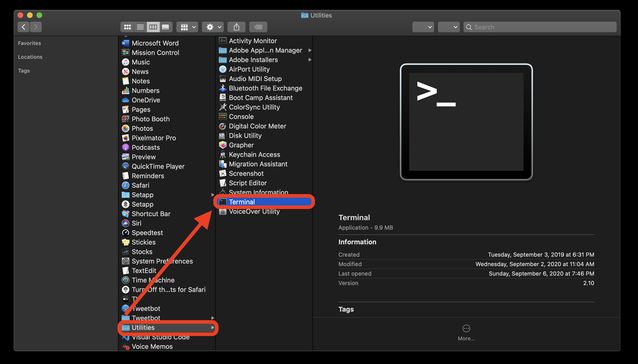Click the Keychain Access icon
Screen dimensions: 638x364
coord(223,154)
